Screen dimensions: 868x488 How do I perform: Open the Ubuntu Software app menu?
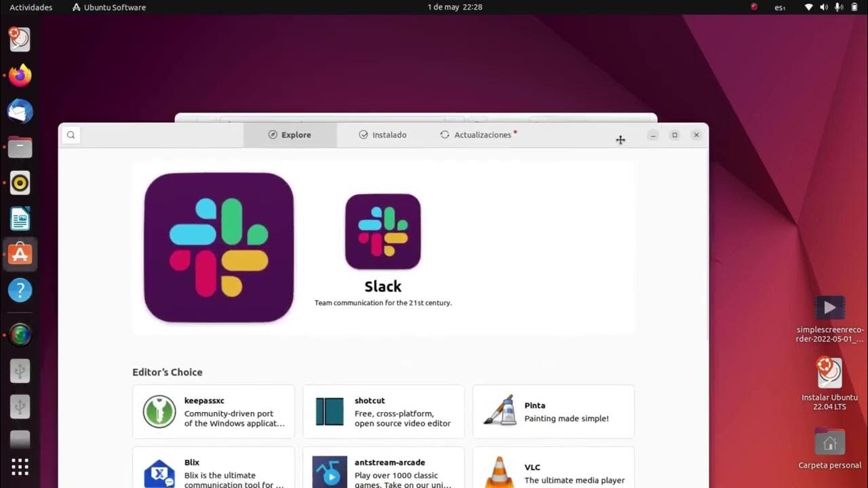pos(109,7)
